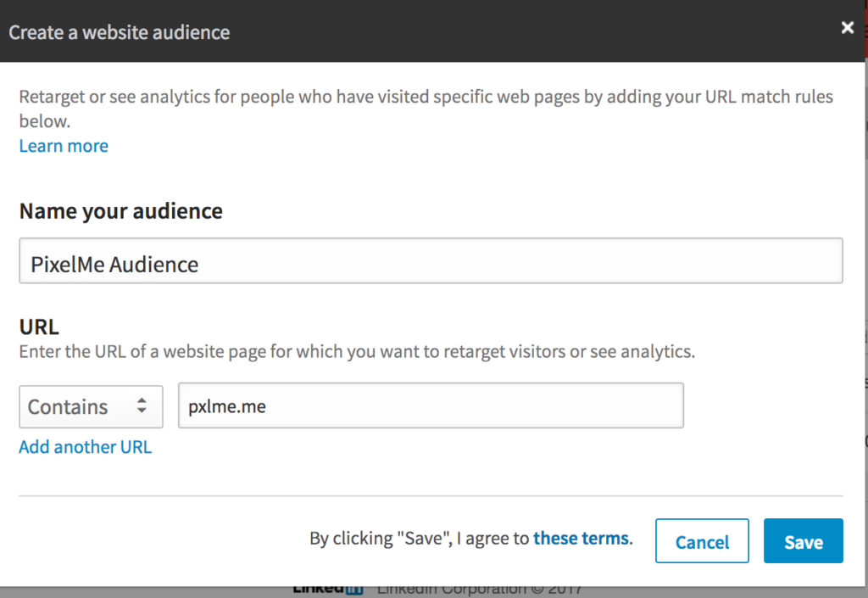Click the URL section heading
Viewport: 868px width, 598px height.
pyautogui.click(x=39, y=327)
